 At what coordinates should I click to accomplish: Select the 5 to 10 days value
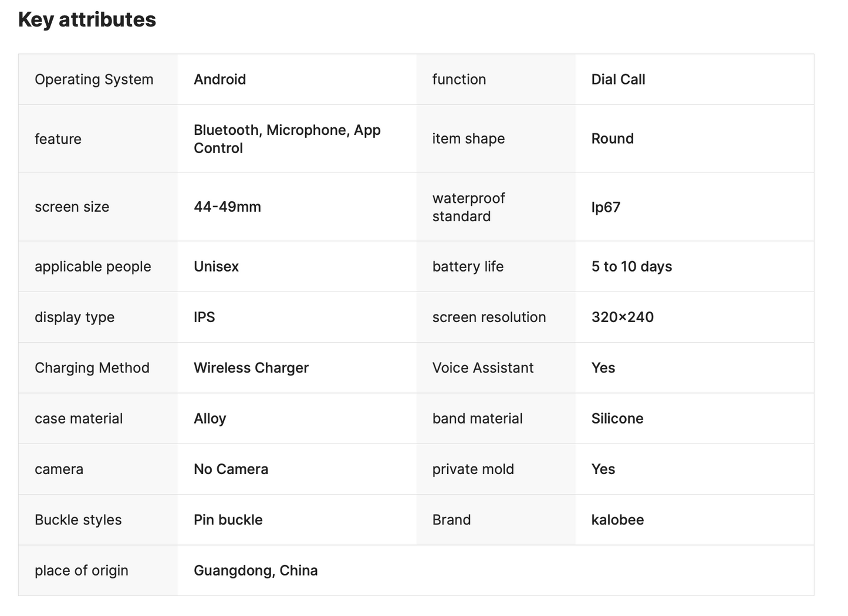(x=631, y=267)
